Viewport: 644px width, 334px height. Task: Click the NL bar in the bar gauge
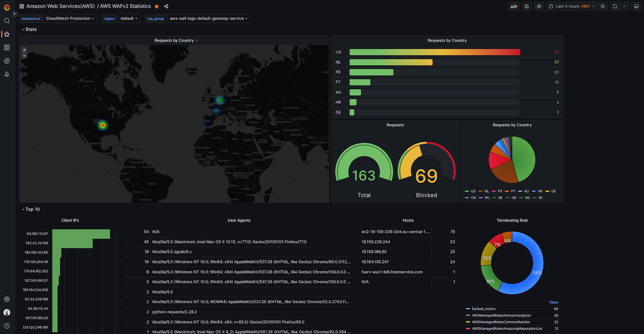[x=391, y=62]
